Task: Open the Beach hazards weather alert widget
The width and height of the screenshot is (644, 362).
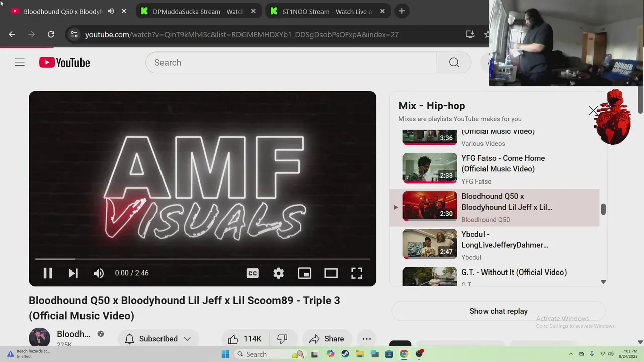Action: click(x=29, y=354)
